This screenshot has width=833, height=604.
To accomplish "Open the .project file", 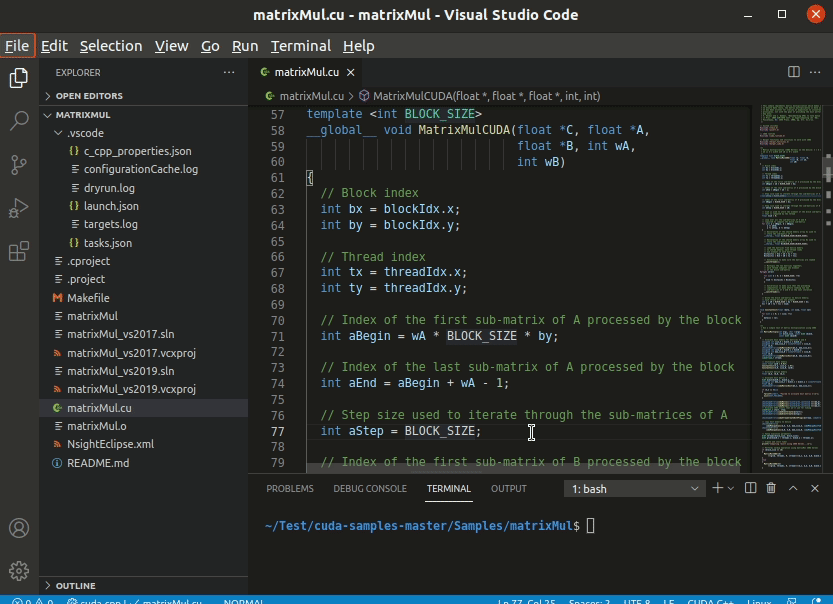I will (x=143, y=279).
